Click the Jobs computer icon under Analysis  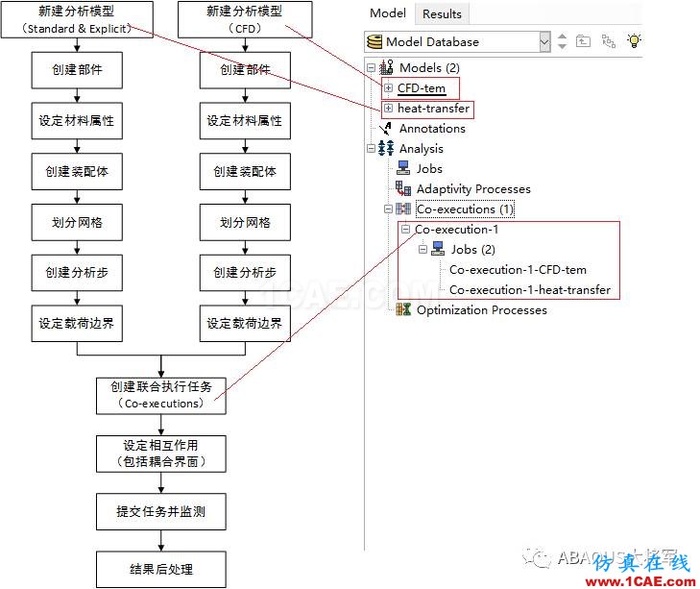403,168
